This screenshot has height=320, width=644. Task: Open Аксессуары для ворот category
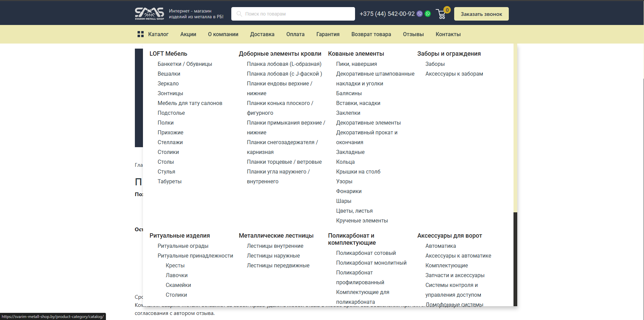pyautogui.click(x=450, y=236)
